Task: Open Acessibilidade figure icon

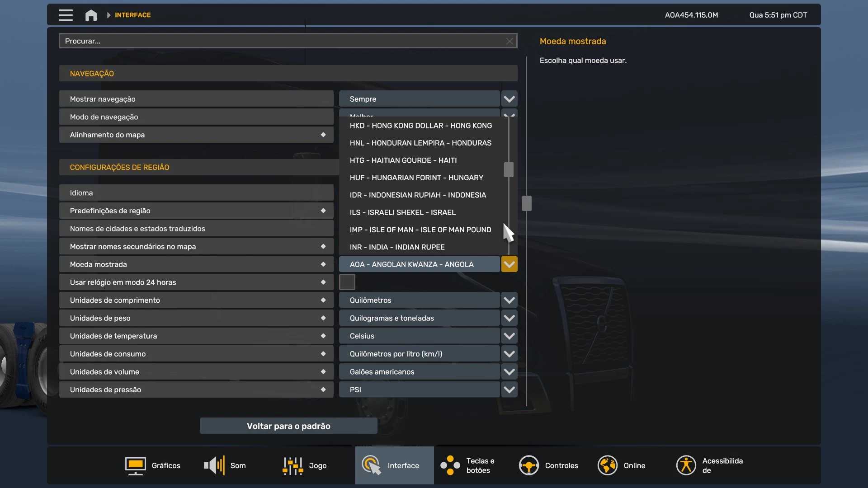Action: pyautogui.click(x=686, y=465)
